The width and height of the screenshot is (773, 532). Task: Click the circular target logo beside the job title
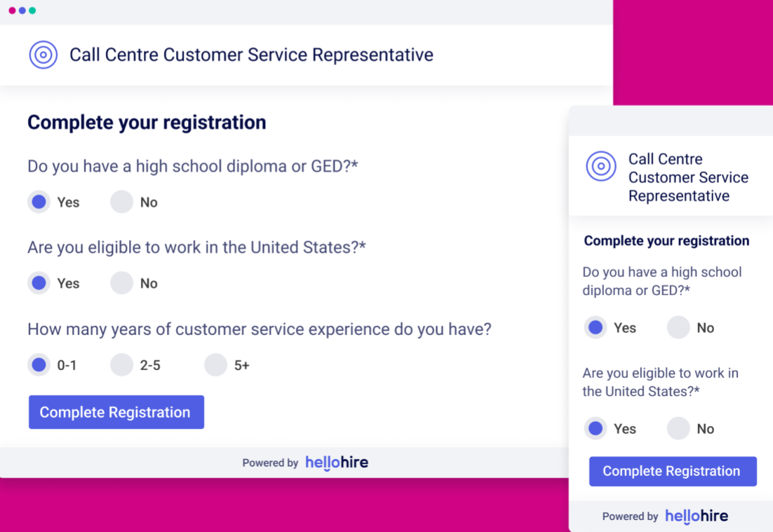pos(43,55)
